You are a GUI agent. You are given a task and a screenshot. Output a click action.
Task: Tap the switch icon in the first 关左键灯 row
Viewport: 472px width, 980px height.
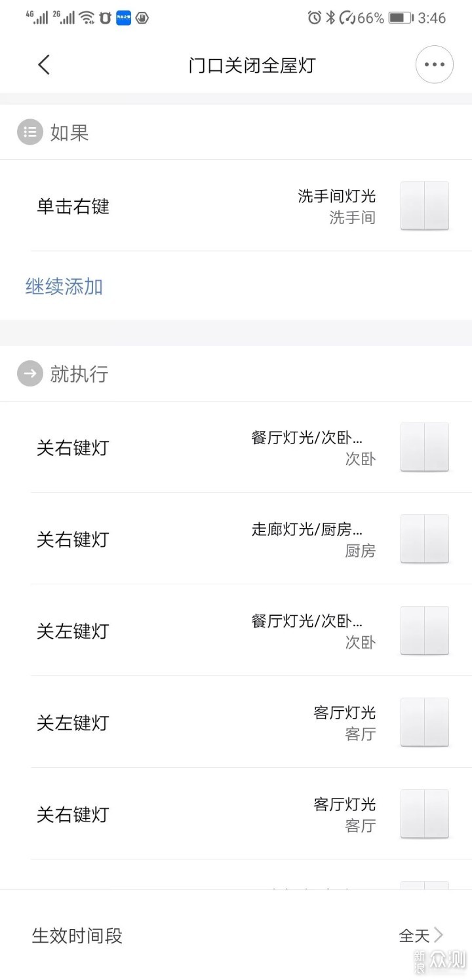424,631
